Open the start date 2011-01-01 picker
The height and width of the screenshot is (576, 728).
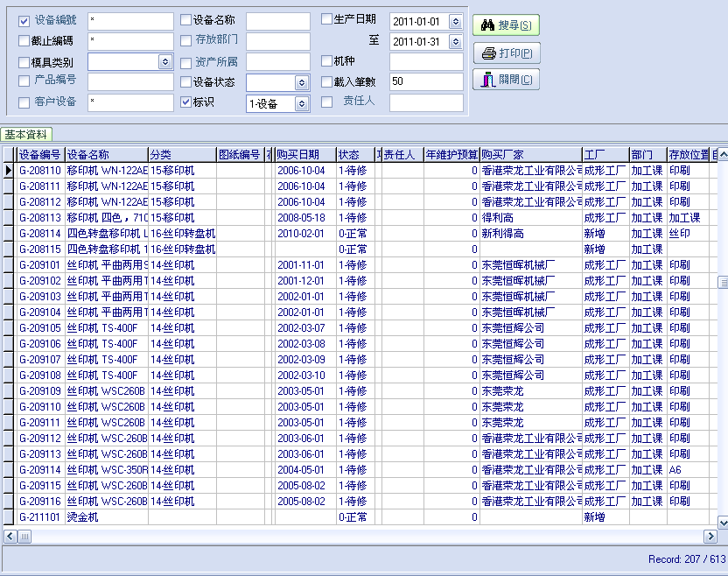455,21
